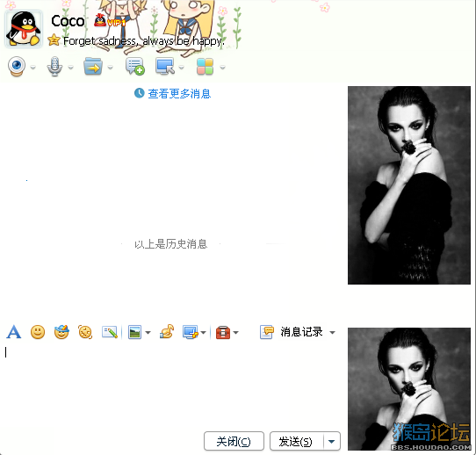Click the 以上是历史消息 label
The height and width of the screenshot is (455, 476).
(171, 243)
